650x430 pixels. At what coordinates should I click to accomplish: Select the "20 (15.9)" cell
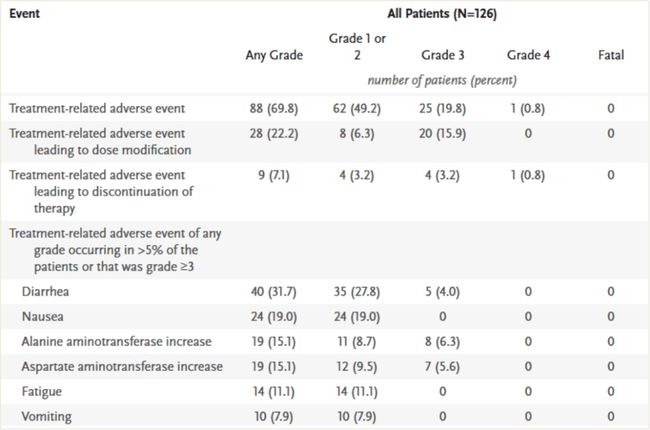441,132
